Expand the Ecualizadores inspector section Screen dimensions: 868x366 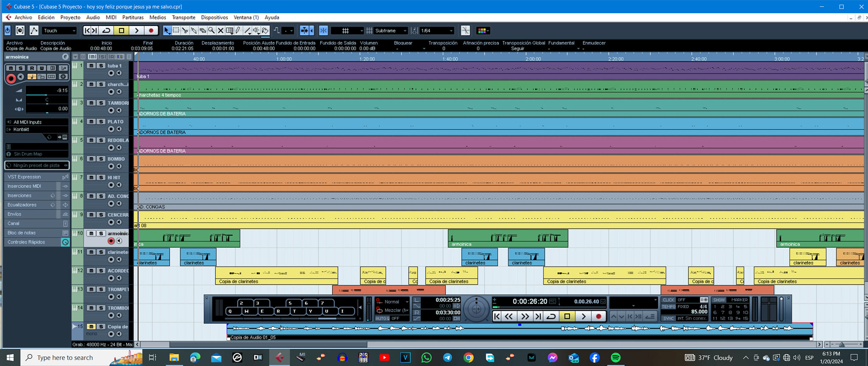coord(37,205)
